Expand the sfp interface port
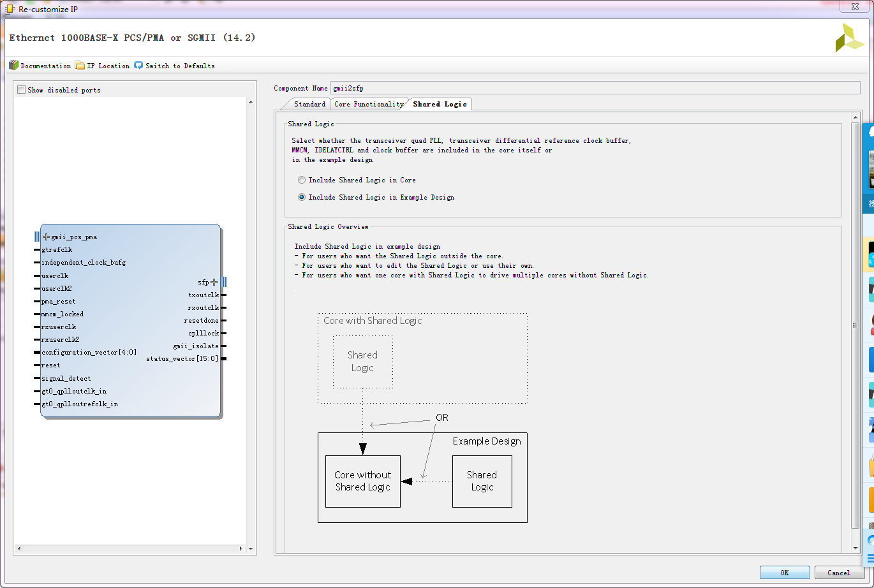The width and height of the screenshot is (874, 588). click(x=214, y=282)
